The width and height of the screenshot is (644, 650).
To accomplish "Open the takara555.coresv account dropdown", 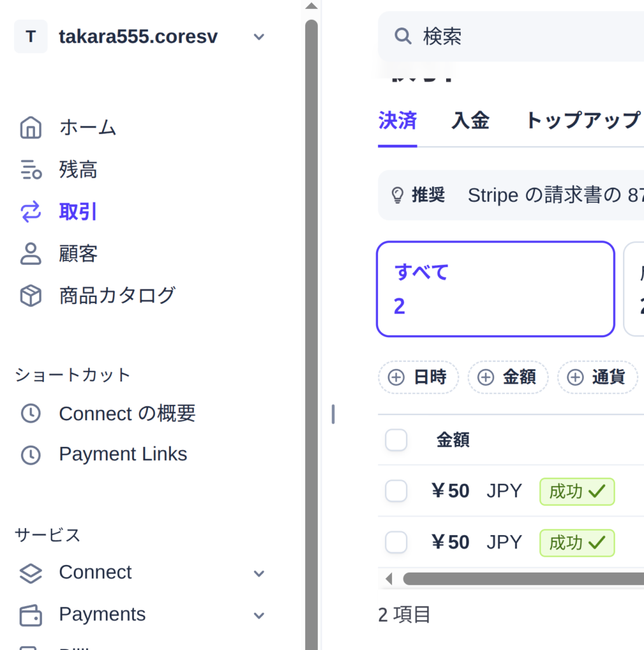I will (x=258, y=37).
